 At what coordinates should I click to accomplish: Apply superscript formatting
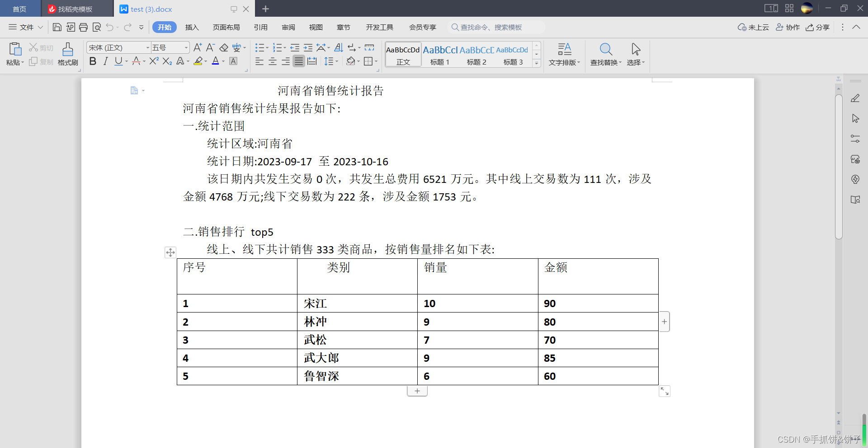(x=153, y=61)
